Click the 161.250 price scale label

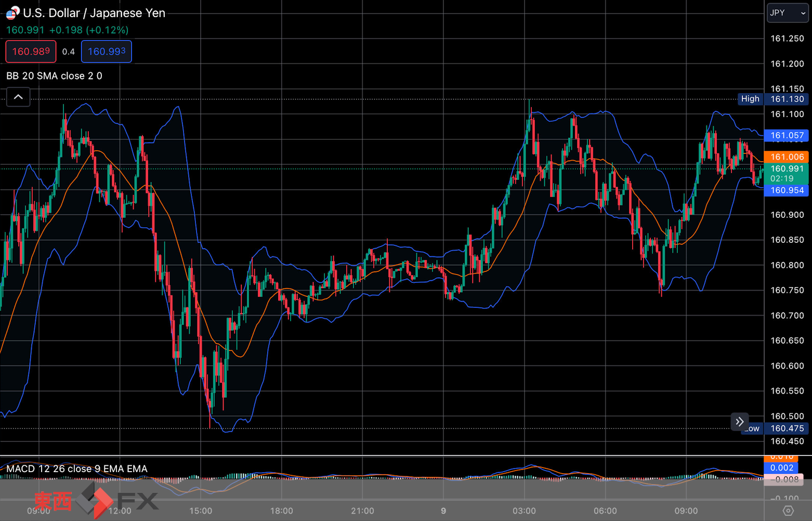[787, 38]
